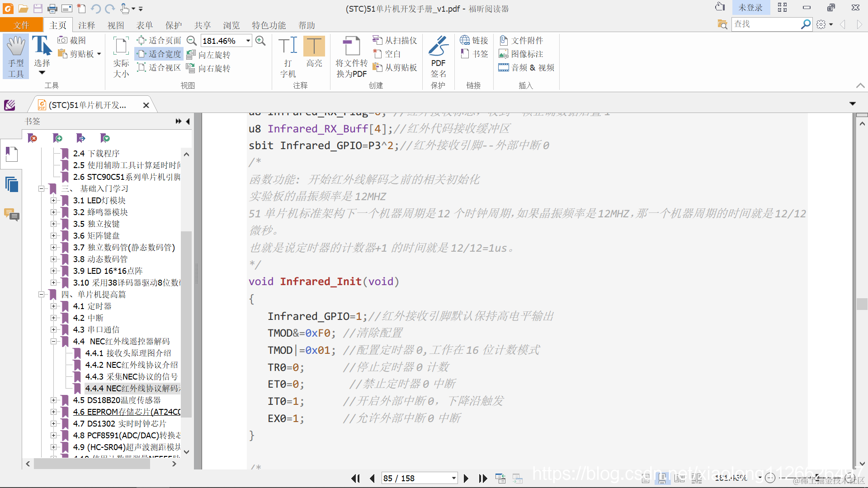Click the zoom in magnifier icon

pos(260,41)
